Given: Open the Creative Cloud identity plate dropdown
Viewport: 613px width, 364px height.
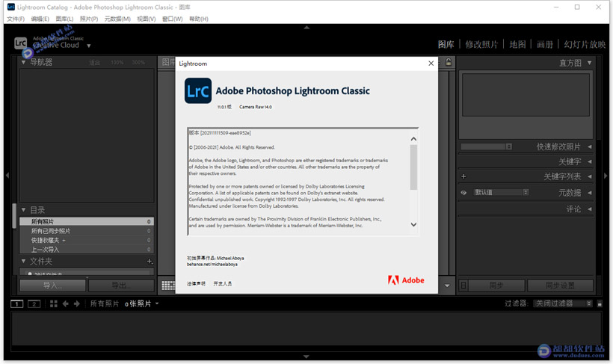Looking at the screenshot, I should click(x=89, y=46).
